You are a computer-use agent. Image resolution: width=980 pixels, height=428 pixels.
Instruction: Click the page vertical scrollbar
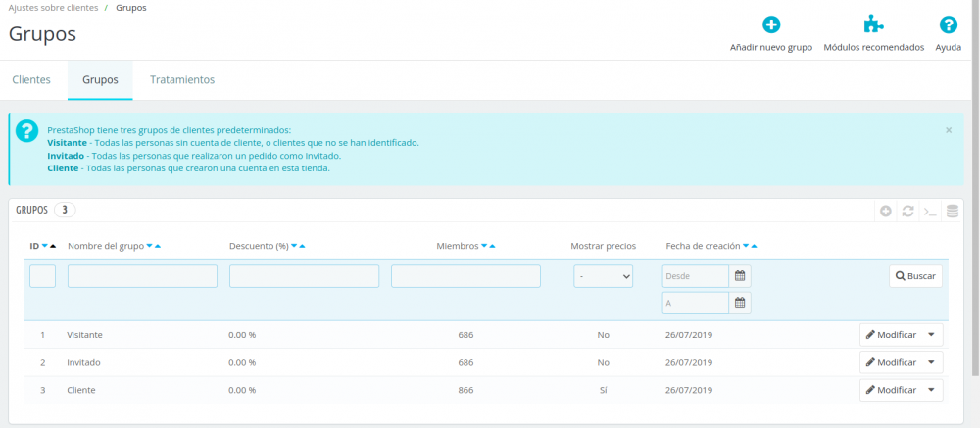pos(976,187)
